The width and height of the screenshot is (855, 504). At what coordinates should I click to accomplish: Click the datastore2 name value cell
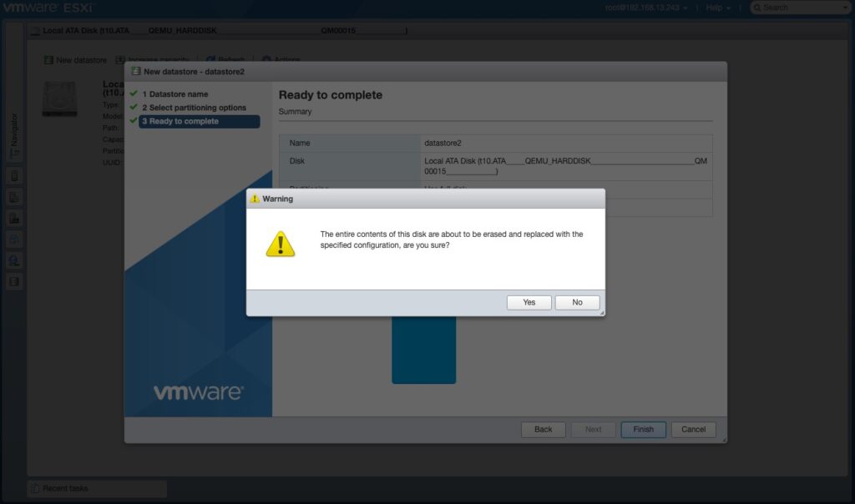click(567, 144)
